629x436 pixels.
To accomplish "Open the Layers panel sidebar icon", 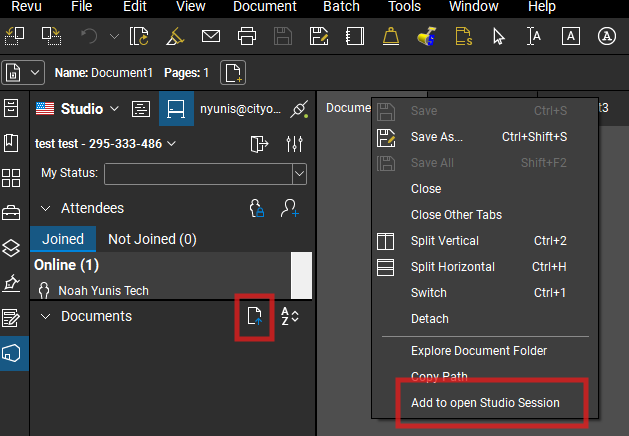I will [x=11, y=248].
